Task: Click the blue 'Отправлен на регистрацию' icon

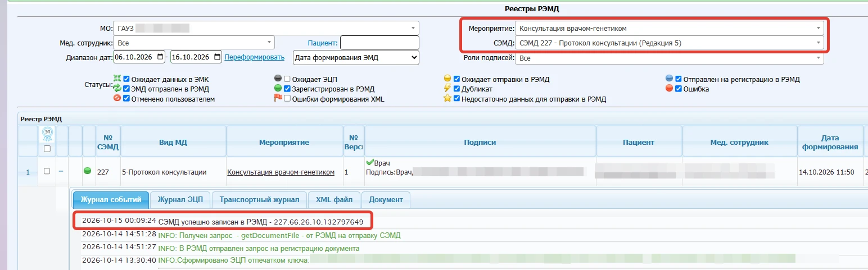Action: (669, 79)
